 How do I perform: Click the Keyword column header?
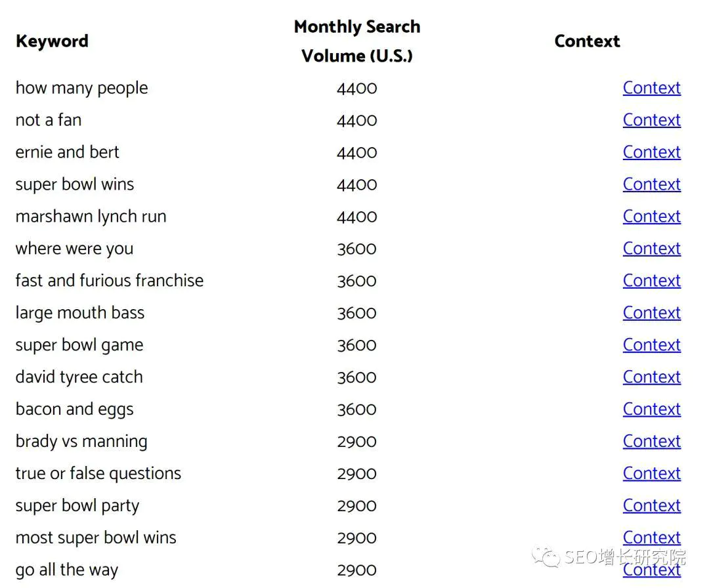click(x=52, y=41)
